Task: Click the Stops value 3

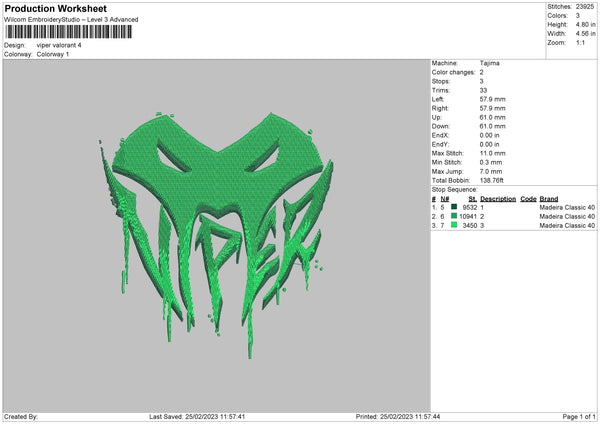Action: tap(481, 81)
